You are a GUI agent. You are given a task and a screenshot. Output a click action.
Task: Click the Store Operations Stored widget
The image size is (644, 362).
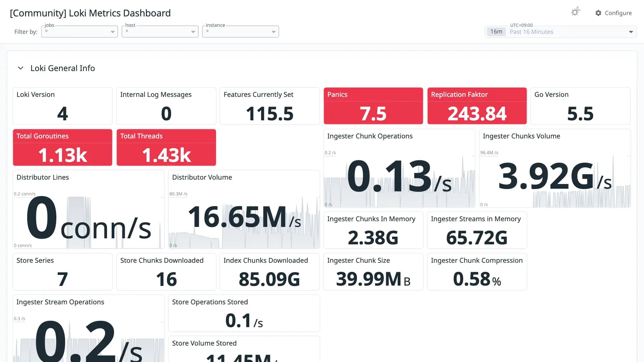(x=244, y=313)
